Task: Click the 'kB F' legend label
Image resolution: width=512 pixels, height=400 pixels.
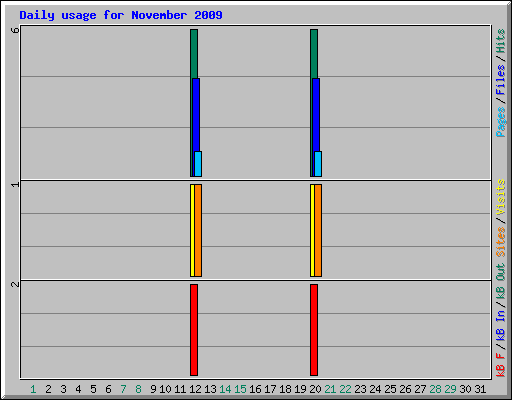Action: tap(501, 365)
